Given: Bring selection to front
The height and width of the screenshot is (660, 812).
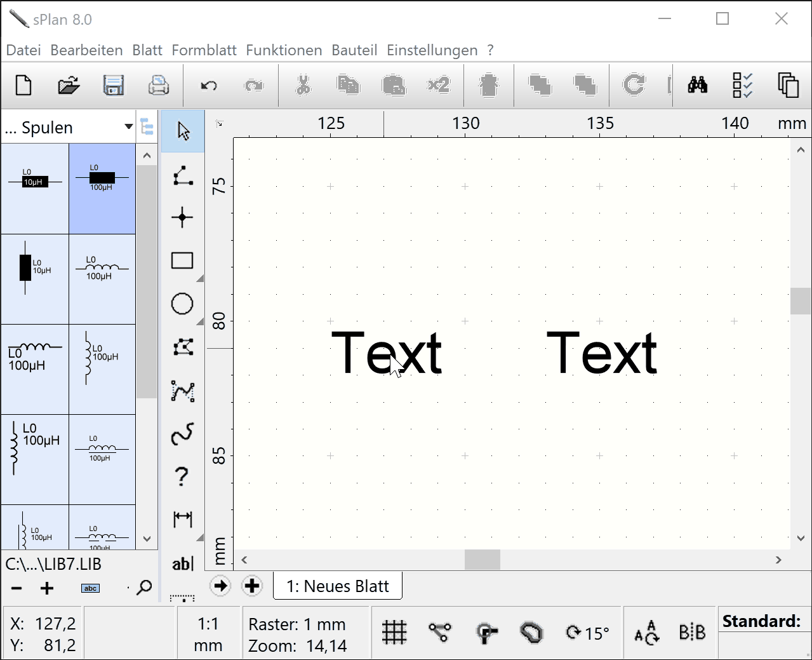Looking at the screenshot, I should pyautogui.click(x=540, y=85).
